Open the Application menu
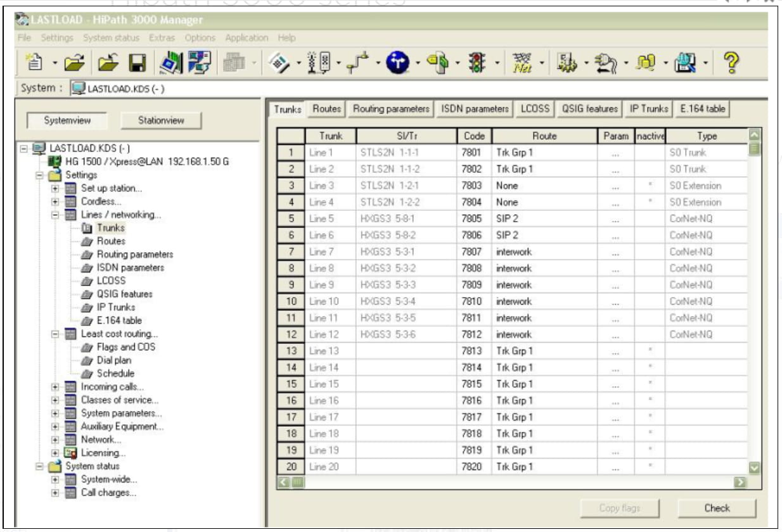Screen dimensions: 782x532 pyautogui.click(x=247, y=38)
